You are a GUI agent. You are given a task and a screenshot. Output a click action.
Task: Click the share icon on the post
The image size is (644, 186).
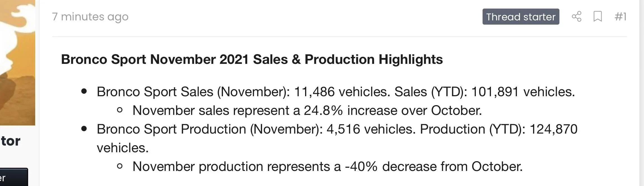[x=576, y=16]
